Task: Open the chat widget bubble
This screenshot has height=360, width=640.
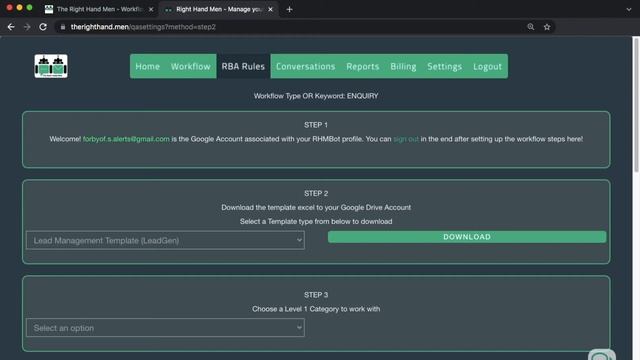Action: click(602, 355)
